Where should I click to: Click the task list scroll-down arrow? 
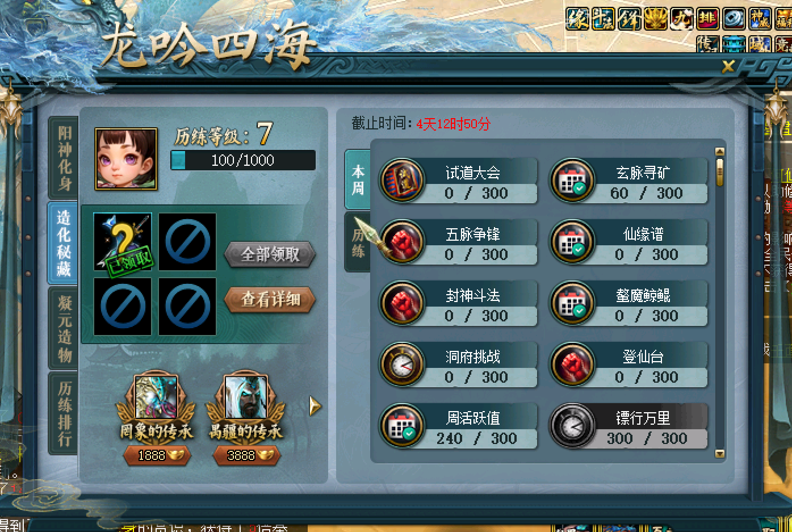tap(720, 454)
